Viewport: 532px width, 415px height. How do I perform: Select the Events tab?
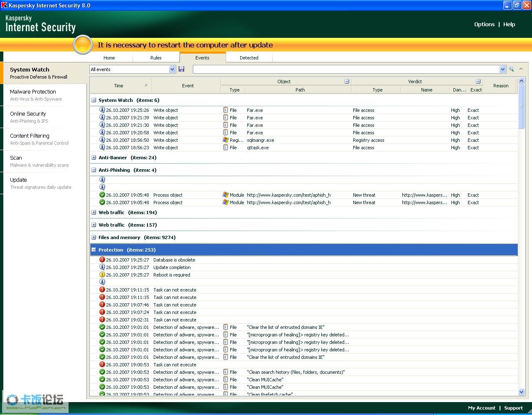[x=202, y=58]
